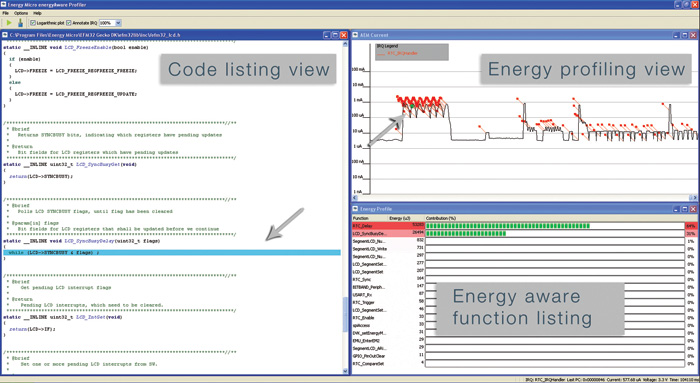Open the 100% zoom dropdown
The image size is (700, 383).
click(118, 23)
